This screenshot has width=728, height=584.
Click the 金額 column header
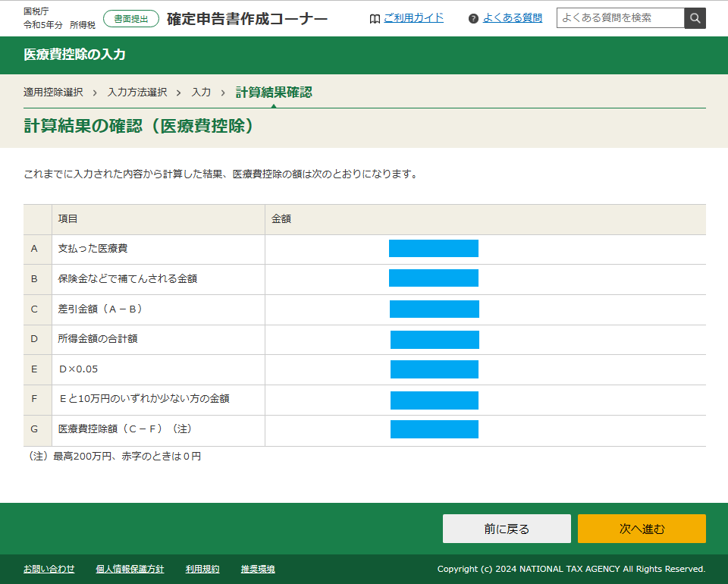(x=281, y=218)
